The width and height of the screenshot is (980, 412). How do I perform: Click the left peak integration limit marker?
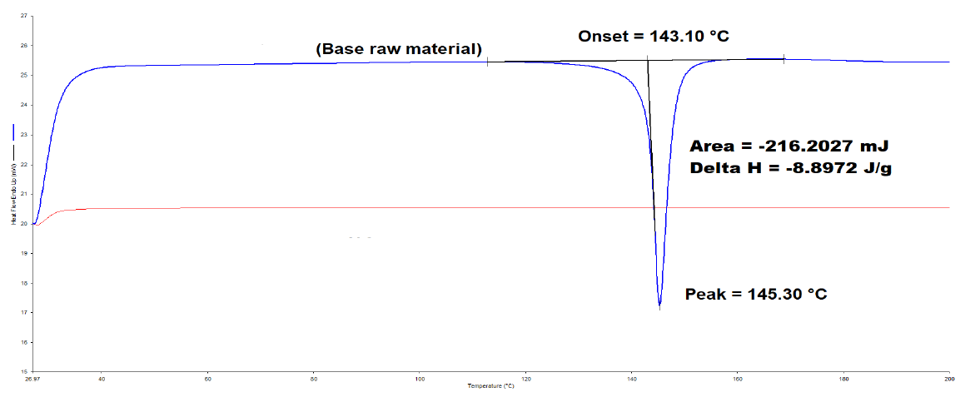[487, 61]
